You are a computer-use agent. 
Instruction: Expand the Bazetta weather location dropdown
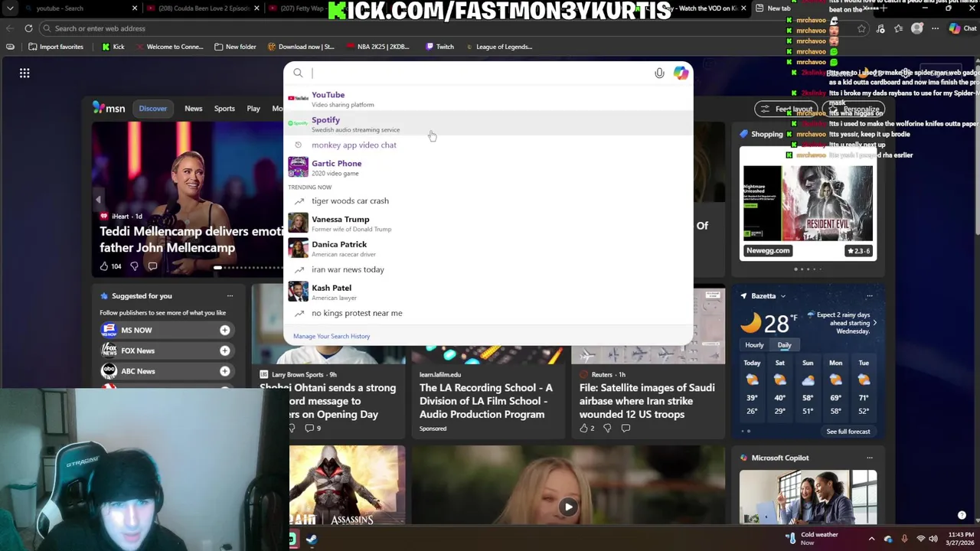(x=782, y=296)
